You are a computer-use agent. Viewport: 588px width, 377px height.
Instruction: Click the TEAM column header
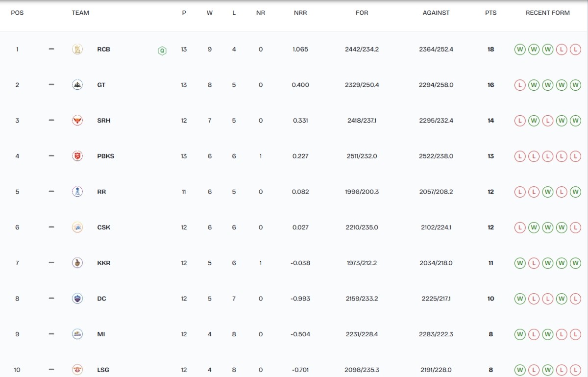tap(80, 13)
